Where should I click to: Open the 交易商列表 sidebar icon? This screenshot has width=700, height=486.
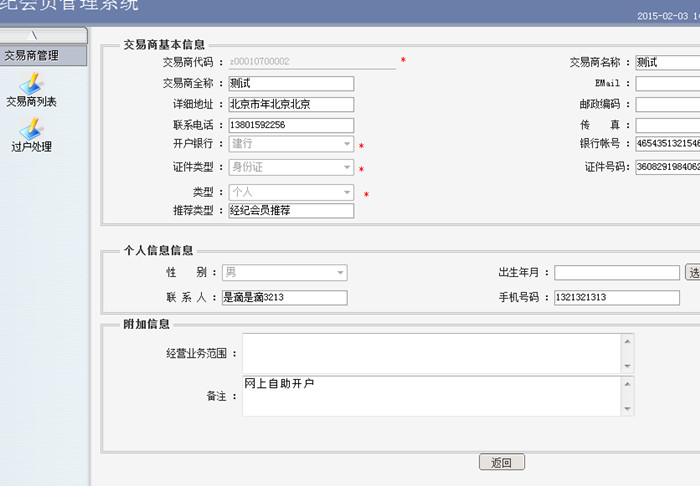click(x=31, y=88)
